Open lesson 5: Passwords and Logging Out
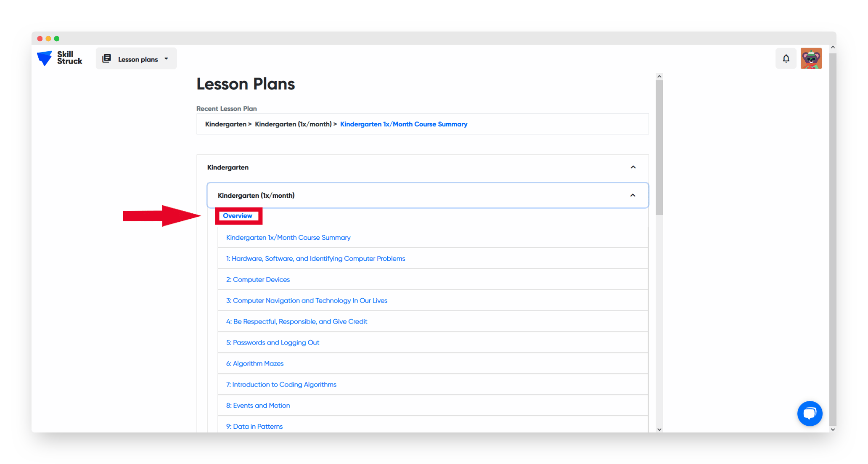 [273, 342]
